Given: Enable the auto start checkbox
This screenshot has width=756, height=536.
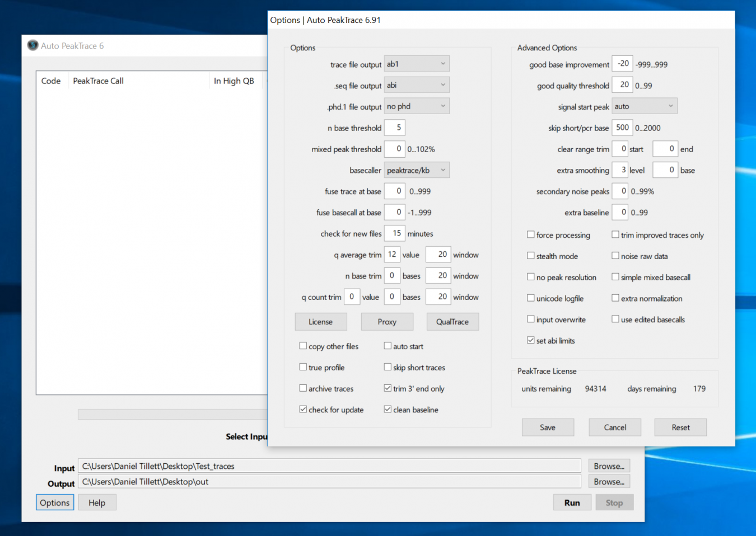Looking at the screenshot, I should (388, 346).
